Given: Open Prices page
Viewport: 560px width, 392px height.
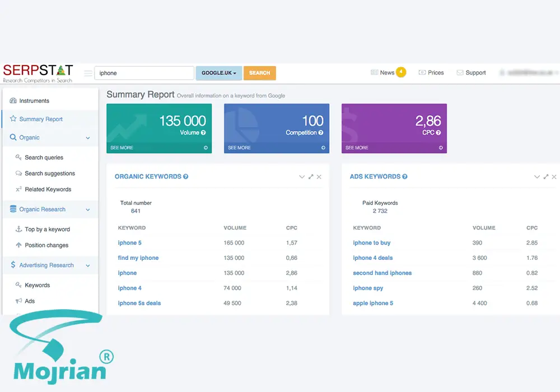Looking at the screenshot, I should click(x=436, y=72).
